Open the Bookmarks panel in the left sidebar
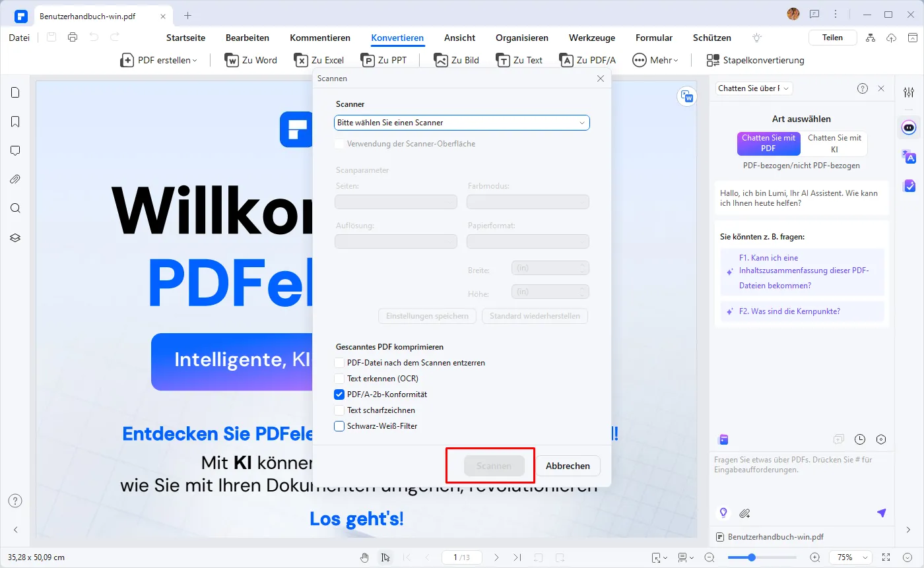924x568 pixels. (15, 121)
